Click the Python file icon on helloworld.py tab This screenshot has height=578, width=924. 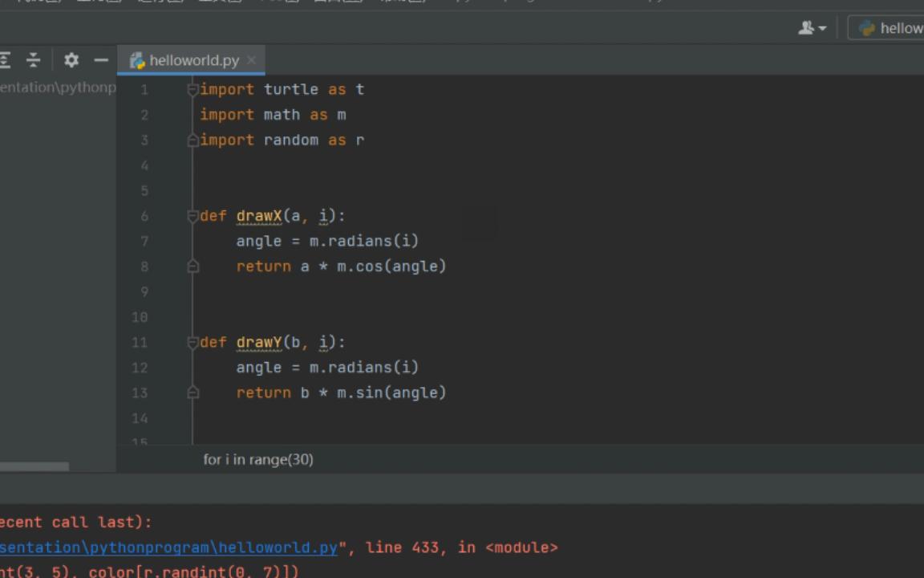click(137, 60)
